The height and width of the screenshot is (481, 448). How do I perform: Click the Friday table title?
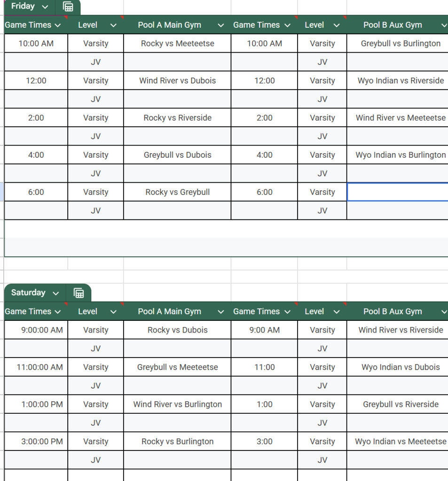click(23, 6)
